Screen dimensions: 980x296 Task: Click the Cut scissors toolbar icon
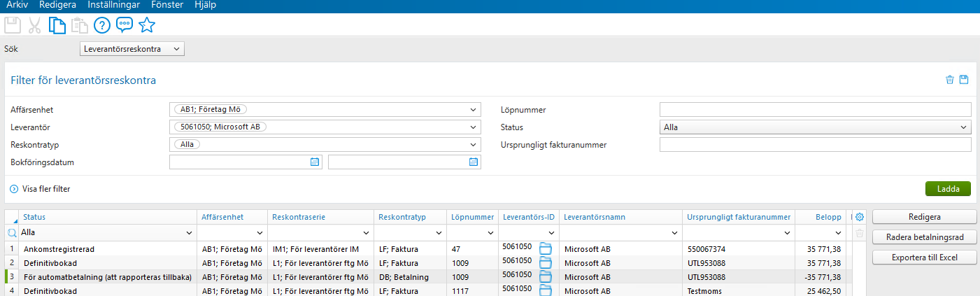point(34,26)
